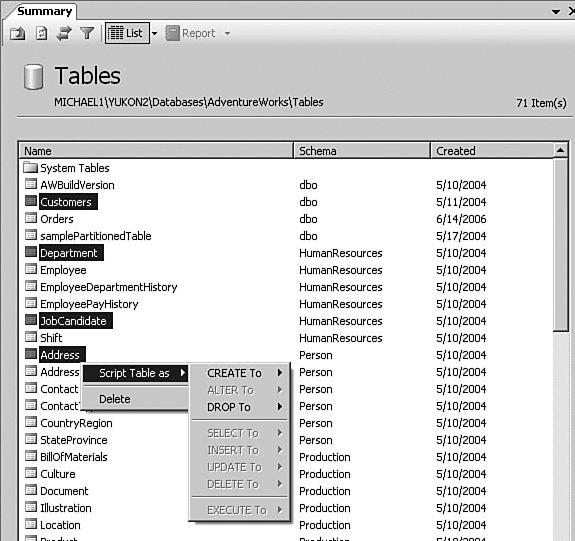The width and height of the screenshot is (575, 541).
Task: Open the Summary pane dropdown arrow
Action: tap(556, 12)
